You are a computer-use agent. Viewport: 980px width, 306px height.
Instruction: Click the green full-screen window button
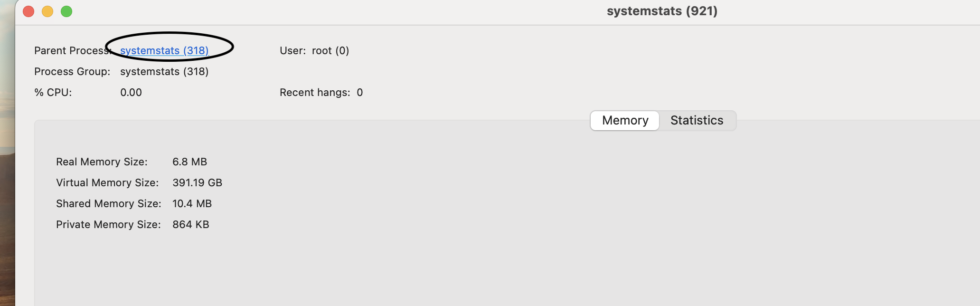coord(66,11)
